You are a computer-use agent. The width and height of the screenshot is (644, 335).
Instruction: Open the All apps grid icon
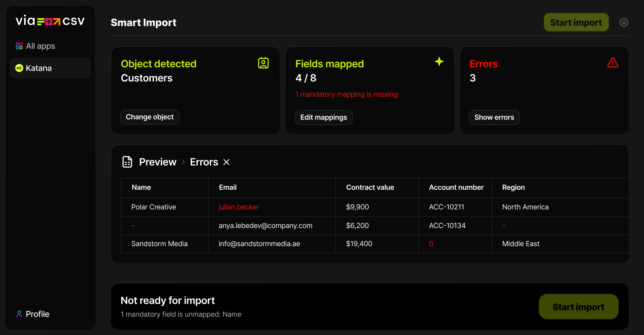(x=19, y=46)
